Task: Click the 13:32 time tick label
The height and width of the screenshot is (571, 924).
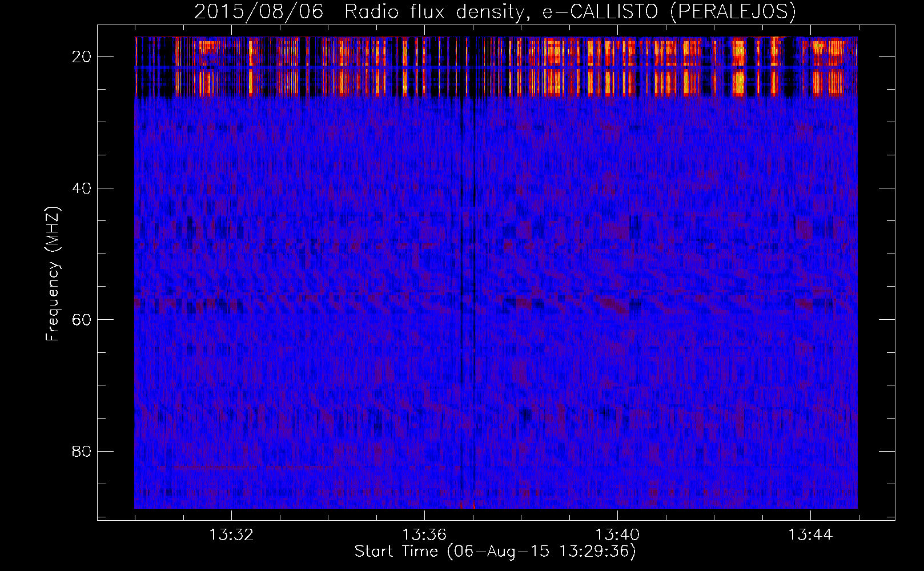Action: (x=231, y=535)
